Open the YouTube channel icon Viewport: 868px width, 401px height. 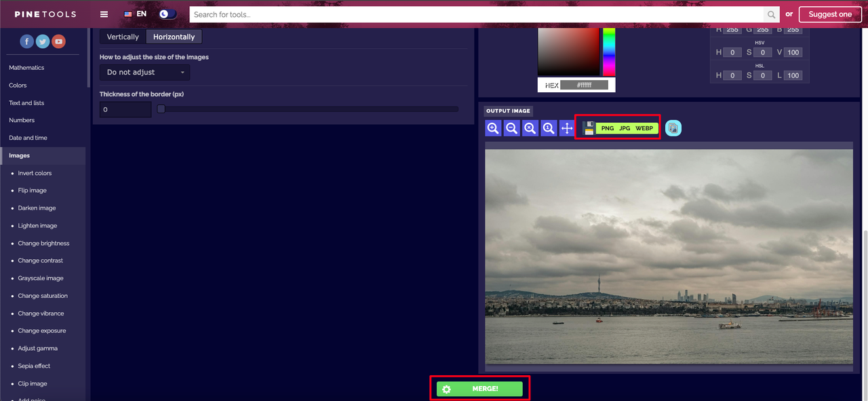[59, 41]
